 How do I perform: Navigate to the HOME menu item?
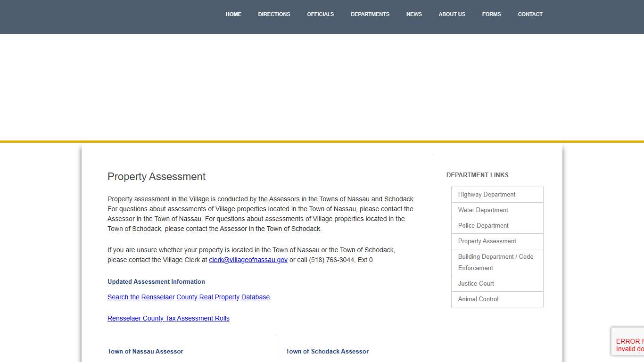point(233,14)
